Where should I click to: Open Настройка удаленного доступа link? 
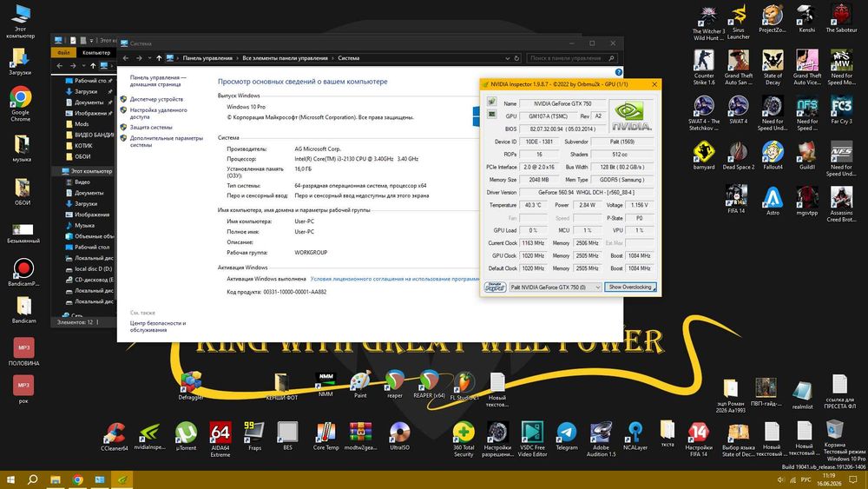pos(158,114)
